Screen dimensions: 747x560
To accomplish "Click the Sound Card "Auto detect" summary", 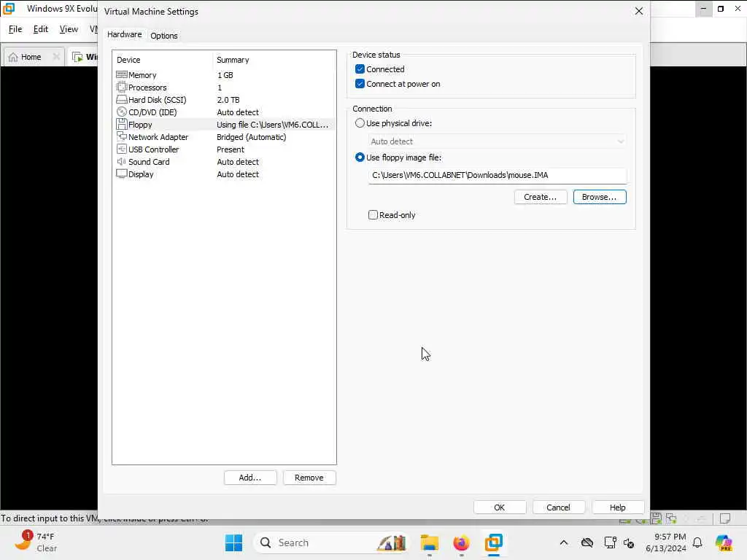I will (x=238, y=162).
